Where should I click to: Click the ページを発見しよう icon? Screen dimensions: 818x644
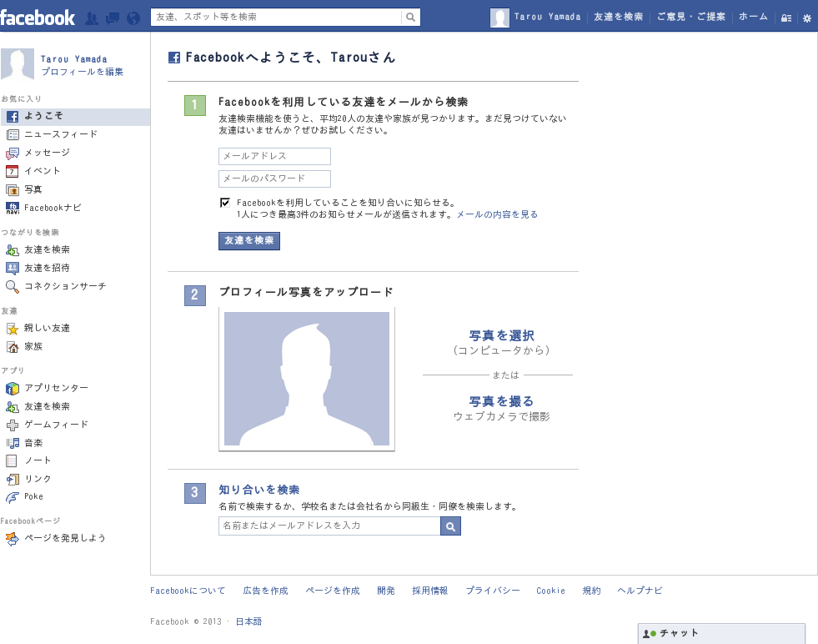point(13,539)
